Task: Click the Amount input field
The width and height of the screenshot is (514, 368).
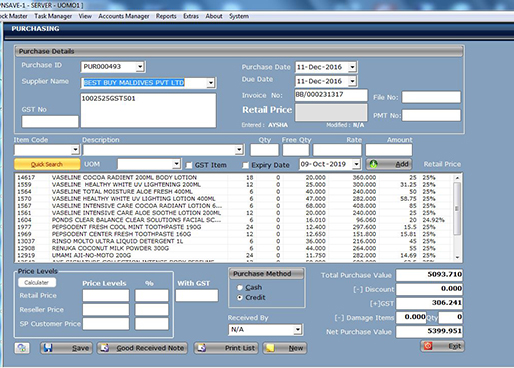Action: point(389,150)
